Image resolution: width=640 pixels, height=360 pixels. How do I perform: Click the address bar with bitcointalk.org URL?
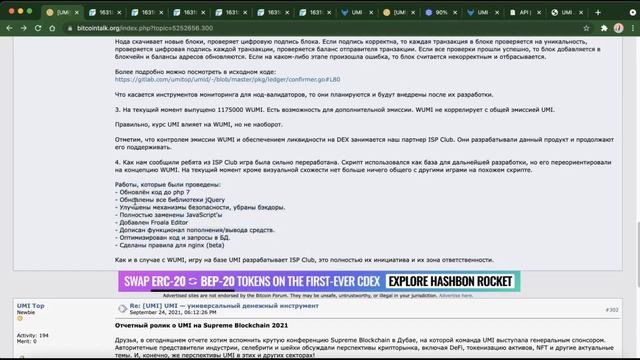coord(322,28)
